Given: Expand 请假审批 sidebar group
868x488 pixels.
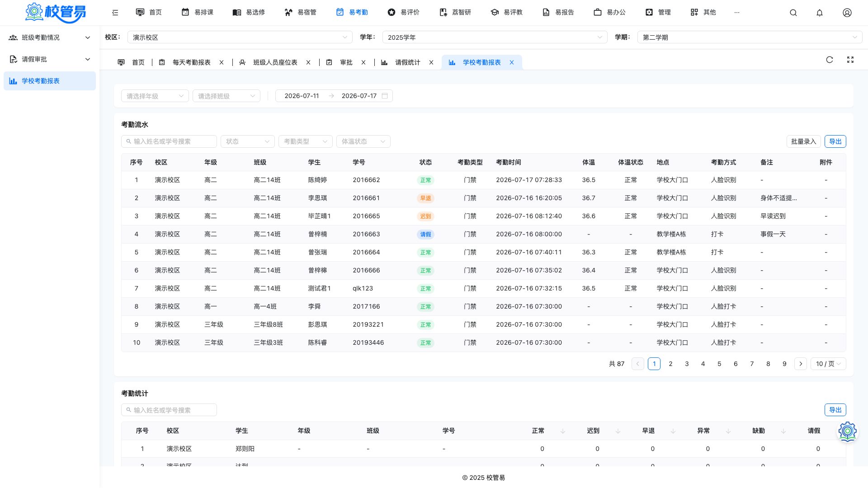Looking at the screenshot, I should coord(50,59).
